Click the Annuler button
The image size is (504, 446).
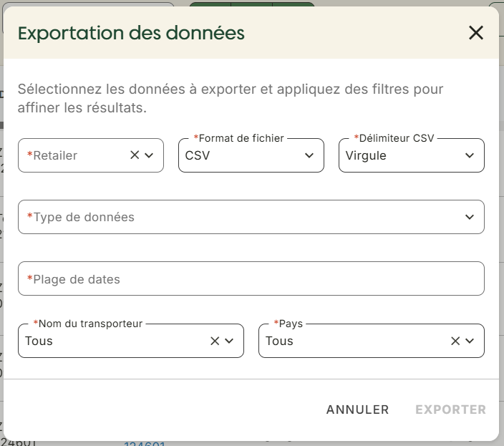pos(357,409)
